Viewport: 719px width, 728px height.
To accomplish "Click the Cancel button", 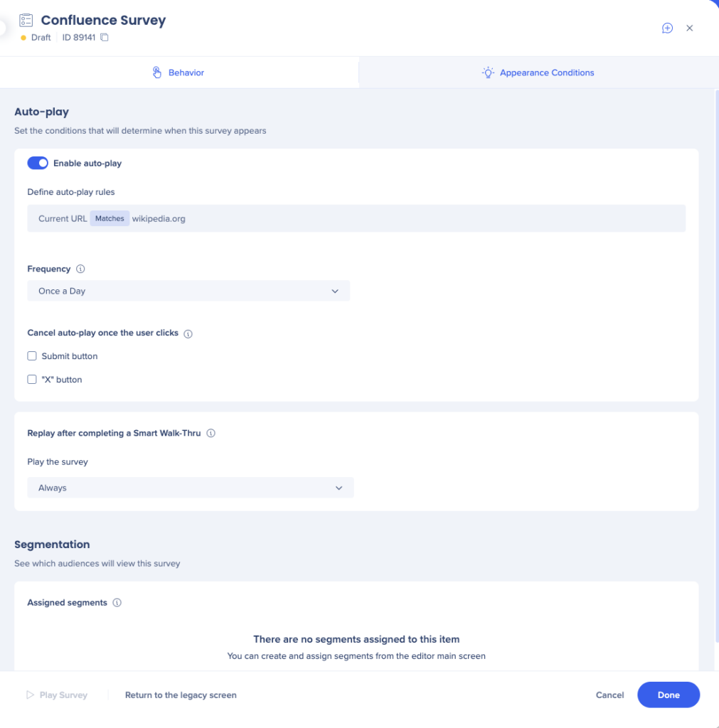I will click(x=609, y=695).
